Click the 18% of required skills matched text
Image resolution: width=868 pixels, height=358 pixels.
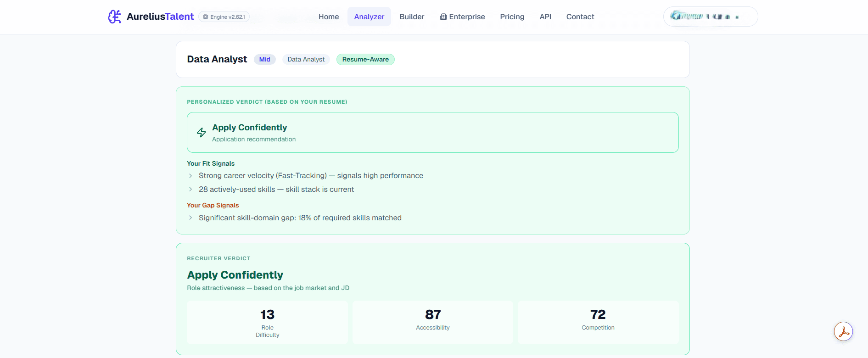click(x=350, y=218)
